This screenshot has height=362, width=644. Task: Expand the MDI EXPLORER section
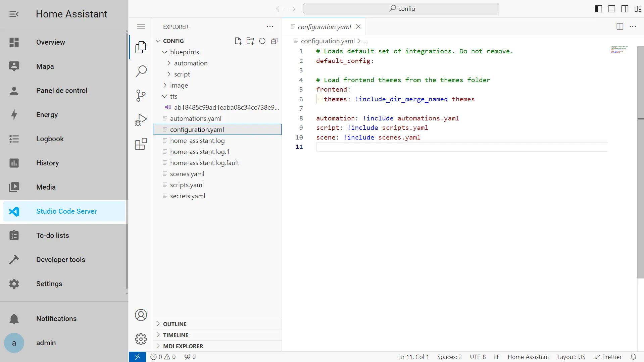click(x=217, y=346)
